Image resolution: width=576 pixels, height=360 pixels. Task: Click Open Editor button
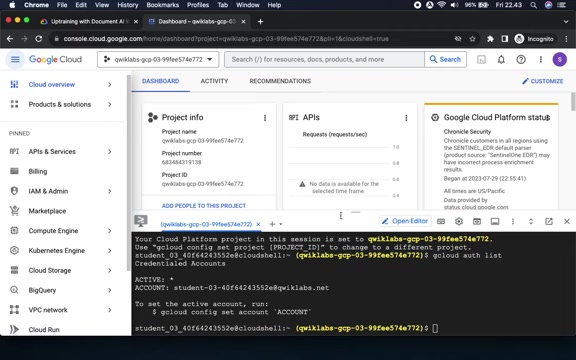click(405, 221)
